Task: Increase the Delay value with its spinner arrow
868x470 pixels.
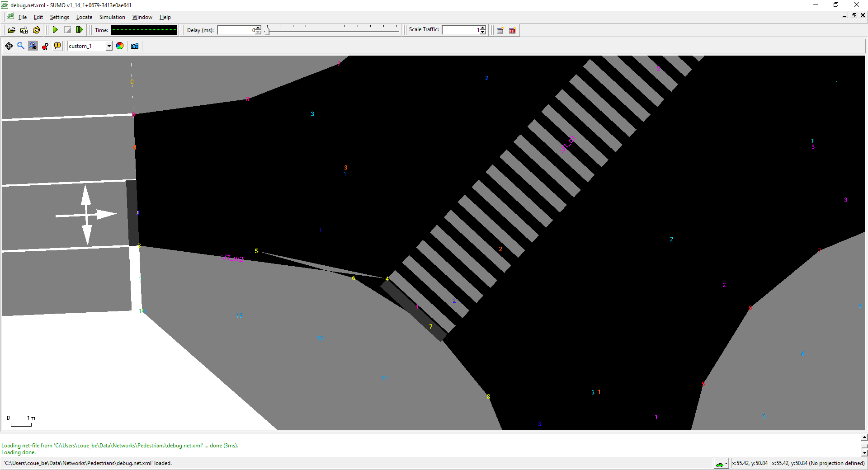Action: [x=257, y=28]
